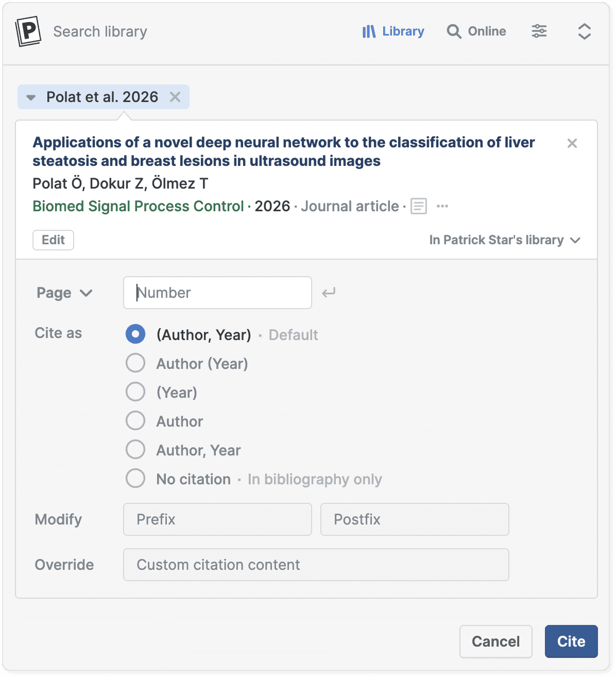Click the Edit reference button
Image resolution: width=616 pixels, height=677 pixels.
[53, 240]
